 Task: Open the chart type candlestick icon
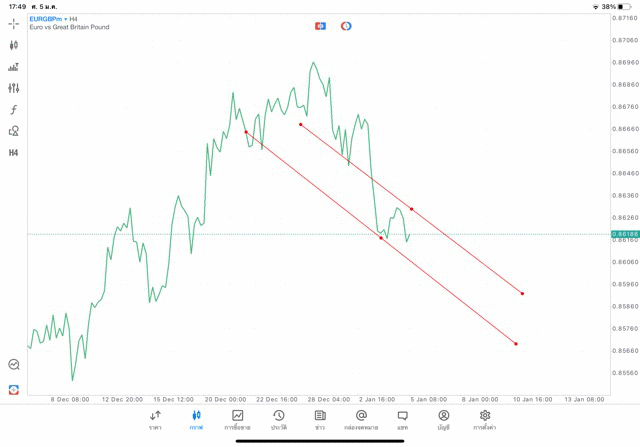point(14,45)
